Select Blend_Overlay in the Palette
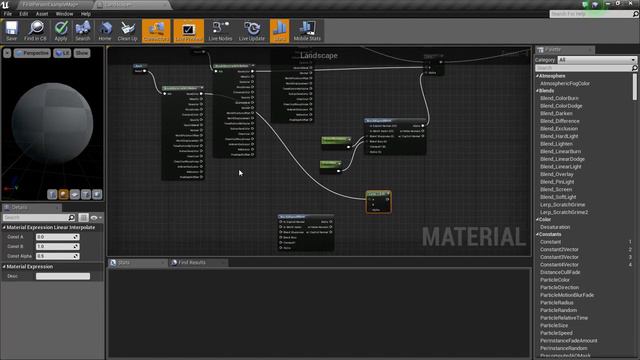The width and height of the screenshot is (640, 360). coord(557,174)
